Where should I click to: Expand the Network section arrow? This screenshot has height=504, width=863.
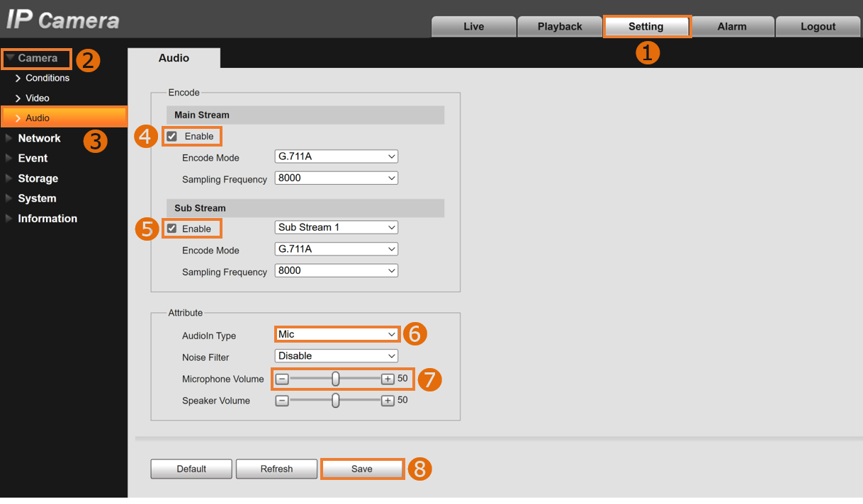tap(9, 138)
